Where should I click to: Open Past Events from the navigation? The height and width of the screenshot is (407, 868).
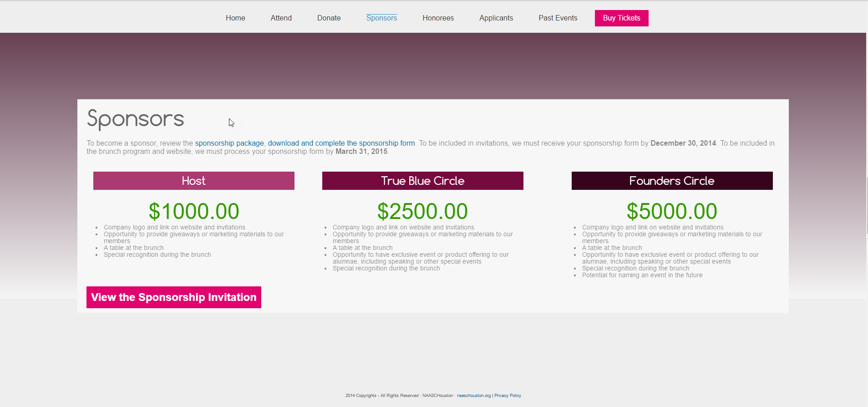pyautogui.click(x=558, y=18)
